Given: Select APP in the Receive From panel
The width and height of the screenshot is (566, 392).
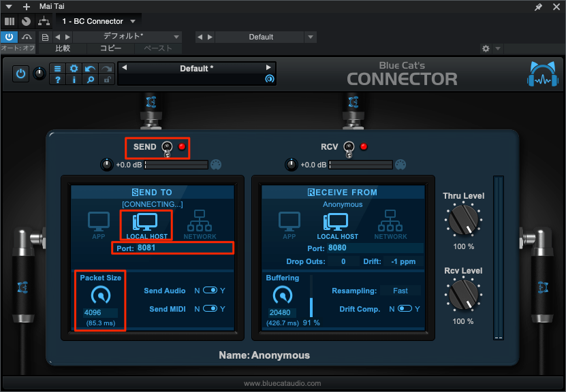Looking at the screenshot, I should tap(289, 225).
